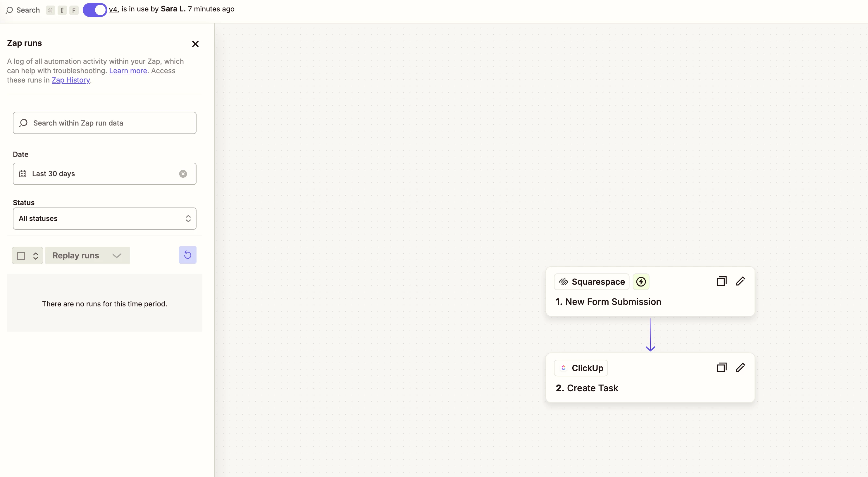Open the Replay runs dropdown

tap(87, 255)
